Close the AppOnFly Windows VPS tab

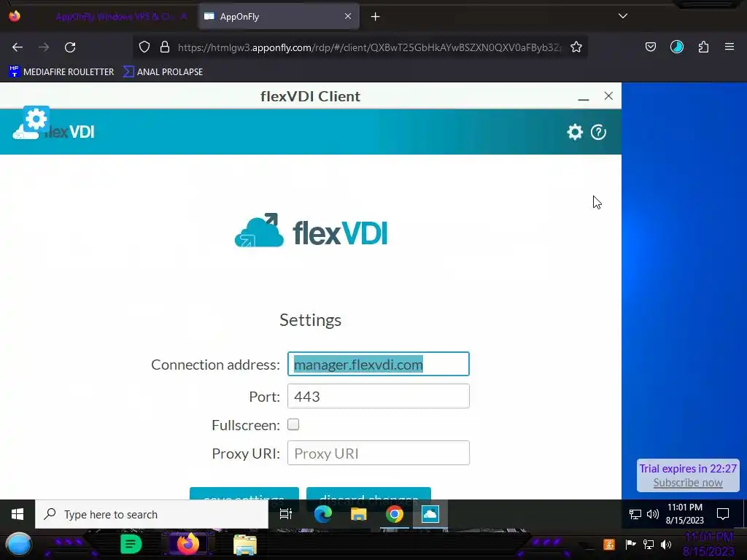184,17
